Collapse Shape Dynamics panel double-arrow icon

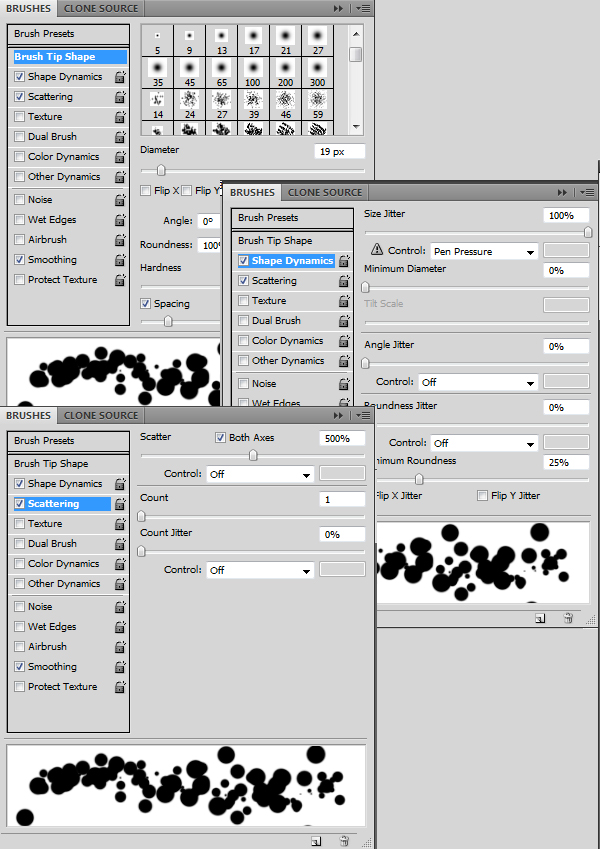coord(563,193)
